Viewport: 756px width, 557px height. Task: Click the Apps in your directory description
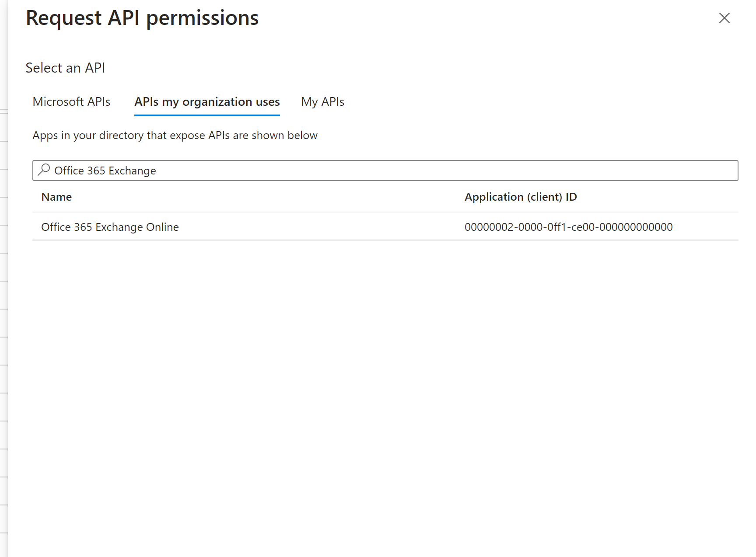point(175,136)
